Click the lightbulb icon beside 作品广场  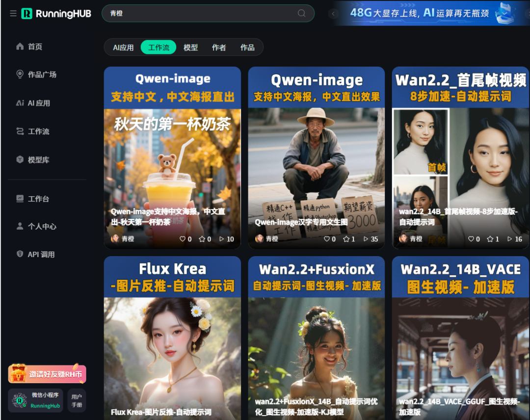[x=20, y=75]
